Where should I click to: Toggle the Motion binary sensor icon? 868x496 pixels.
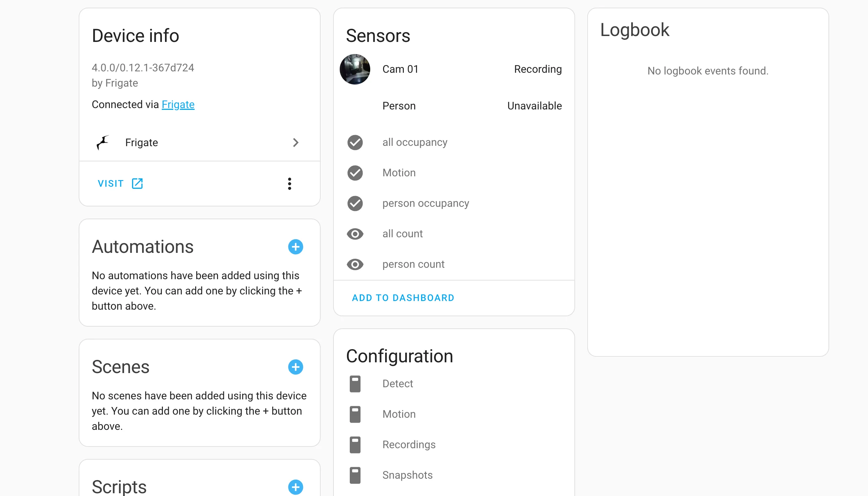(x=356, y=172)
